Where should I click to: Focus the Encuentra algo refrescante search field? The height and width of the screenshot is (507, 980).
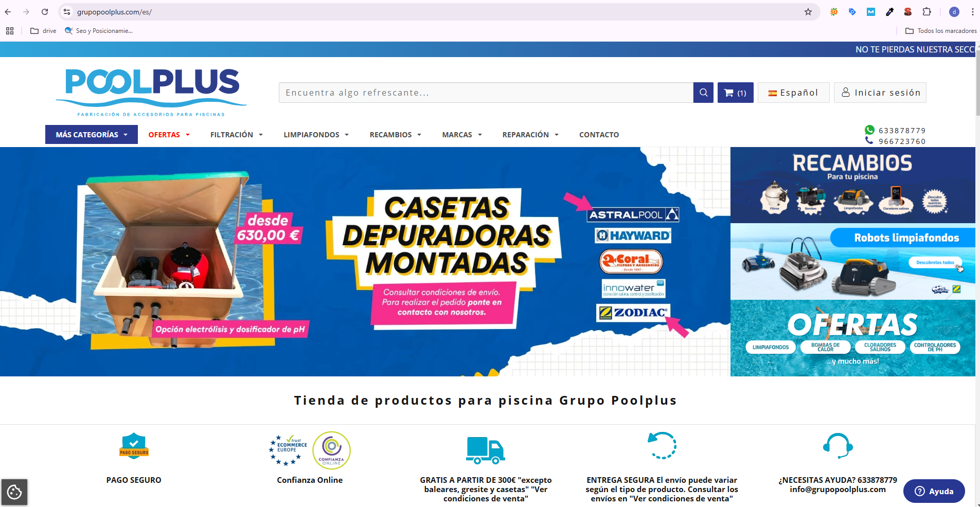pos(486,93)
